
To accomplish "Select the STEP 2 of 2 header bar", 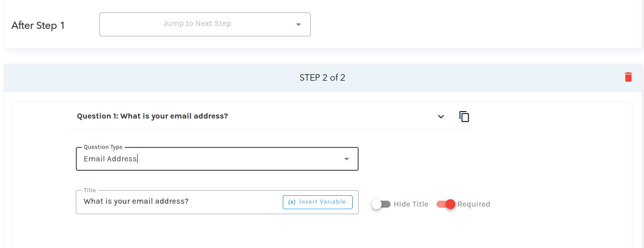I will pos(322,78).
